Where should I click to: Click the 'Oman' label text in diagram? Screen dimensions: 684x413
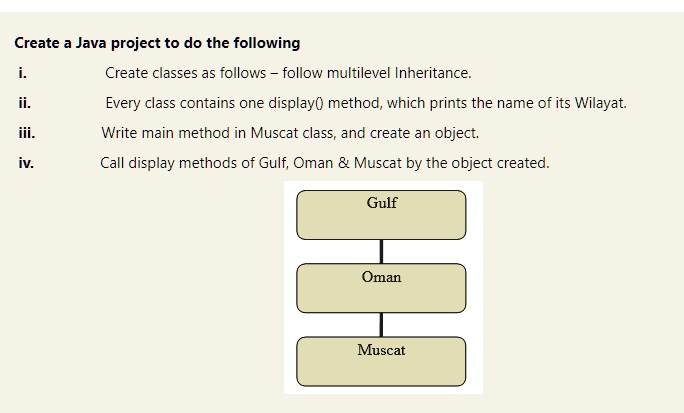(x=381, y=276)
